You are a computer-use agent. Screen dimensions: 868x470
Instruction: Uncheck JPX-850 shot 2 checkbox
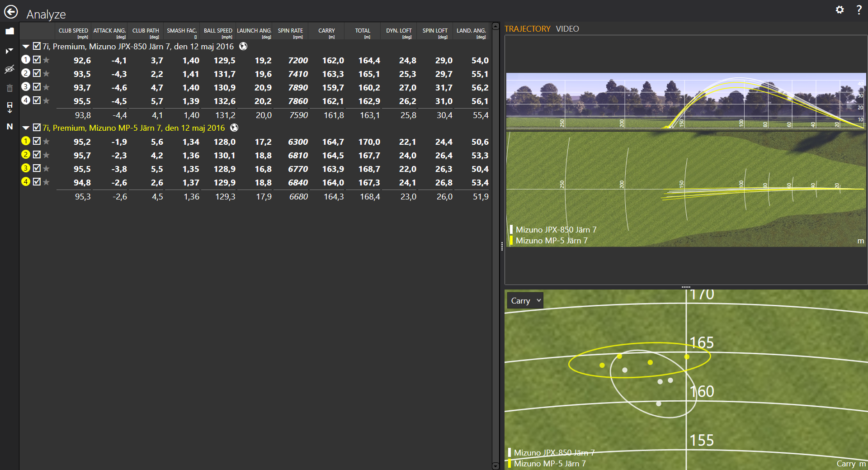(37, 73)
